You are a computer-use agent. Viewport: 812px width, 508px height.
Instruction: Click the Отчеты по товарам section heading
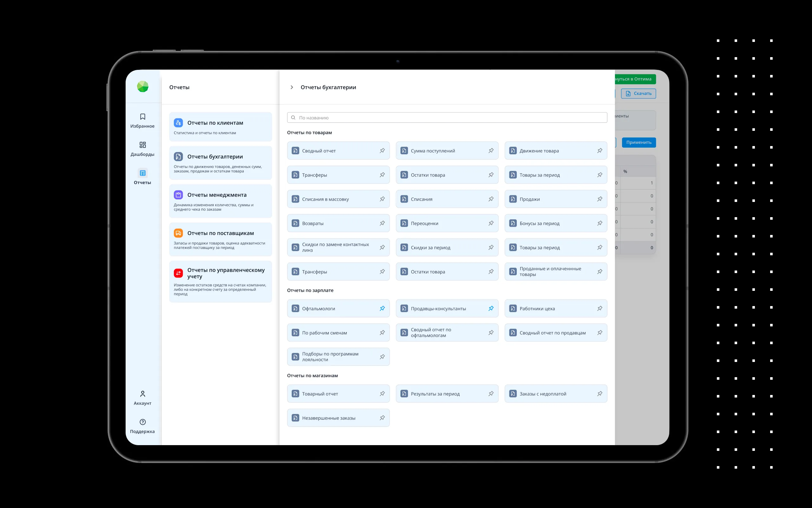click(x=309, y=132)
